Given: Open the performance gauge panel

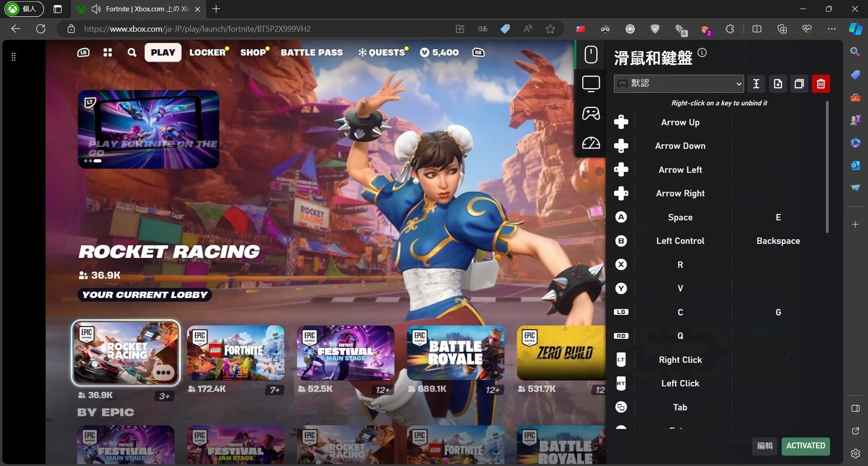Looking at the screenshot, I should point(590,143).
